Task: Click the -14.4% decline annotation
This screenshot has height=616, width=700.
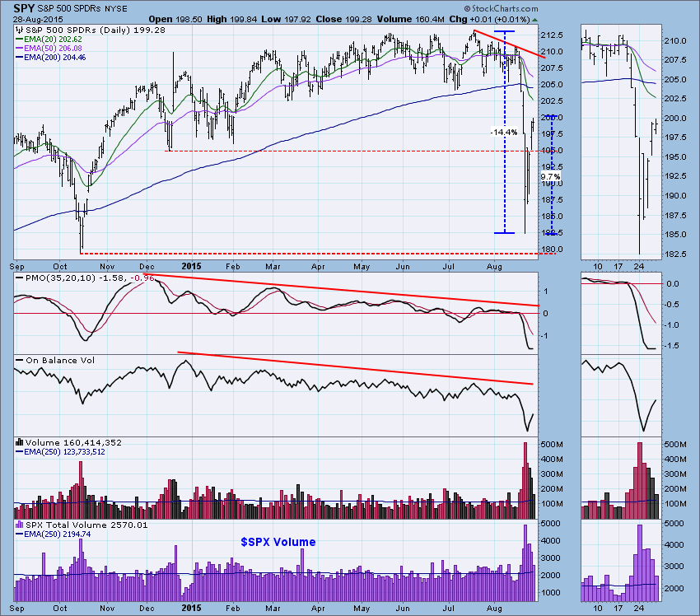Action: (x=504, y=132)
